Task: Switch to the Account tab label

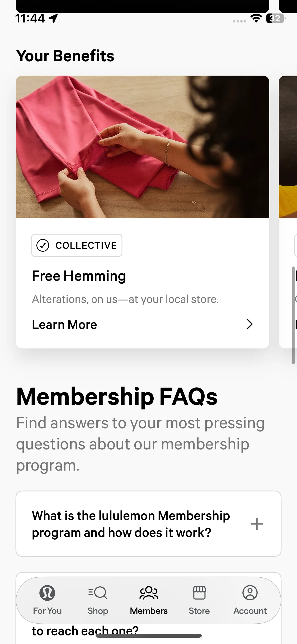Action: point(250,611)
